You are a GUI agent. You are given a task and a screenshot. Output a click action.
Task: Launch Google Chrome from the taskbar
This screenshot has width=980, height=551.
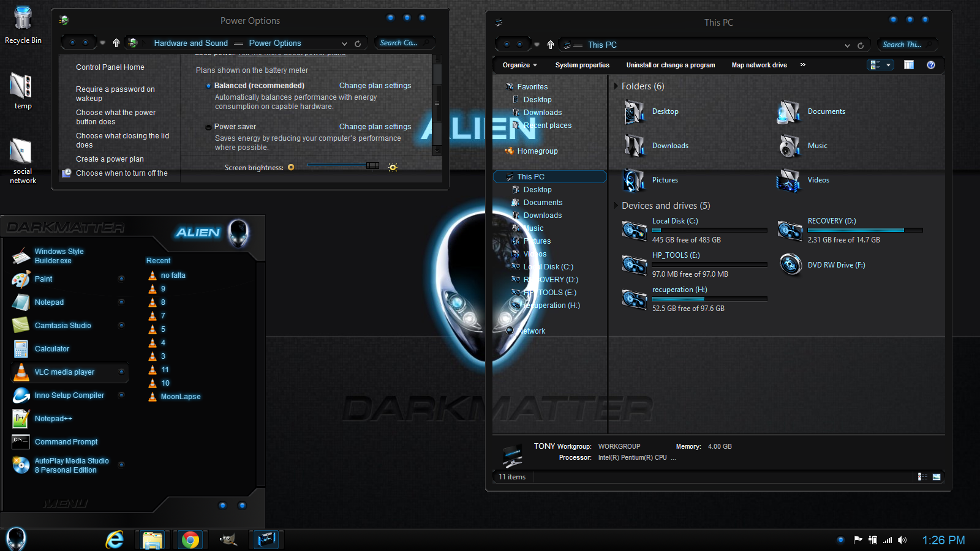point(190,539)
